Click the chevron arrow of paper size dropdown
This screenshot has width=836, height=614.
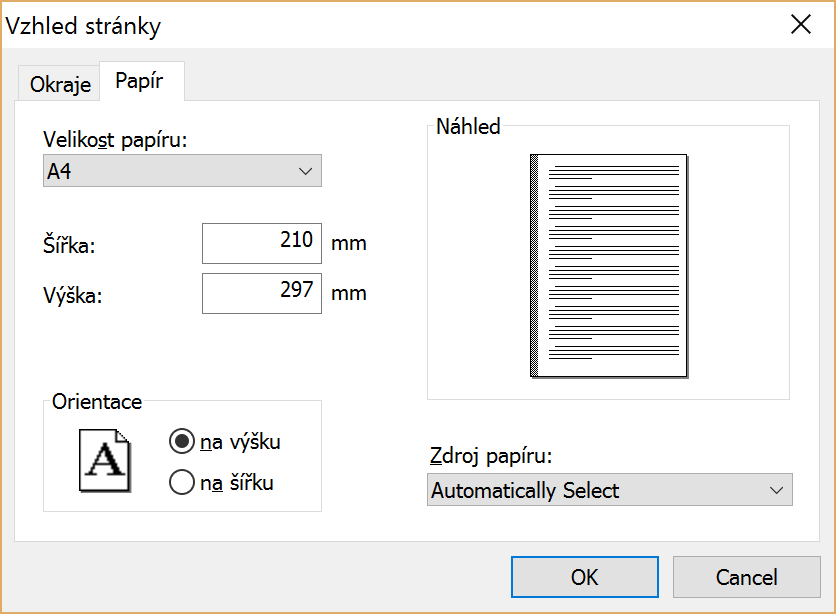(306, 171)
